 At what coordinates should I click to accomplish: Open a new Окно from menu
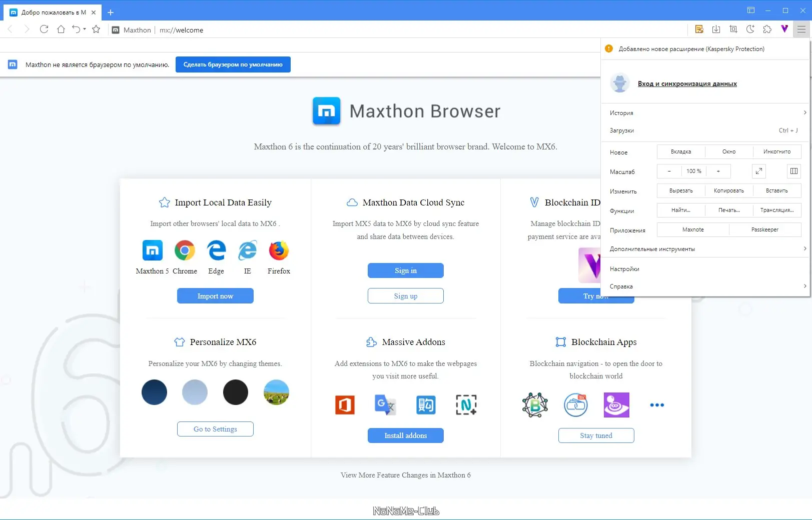pyautogui.click(x=729, y=151)
